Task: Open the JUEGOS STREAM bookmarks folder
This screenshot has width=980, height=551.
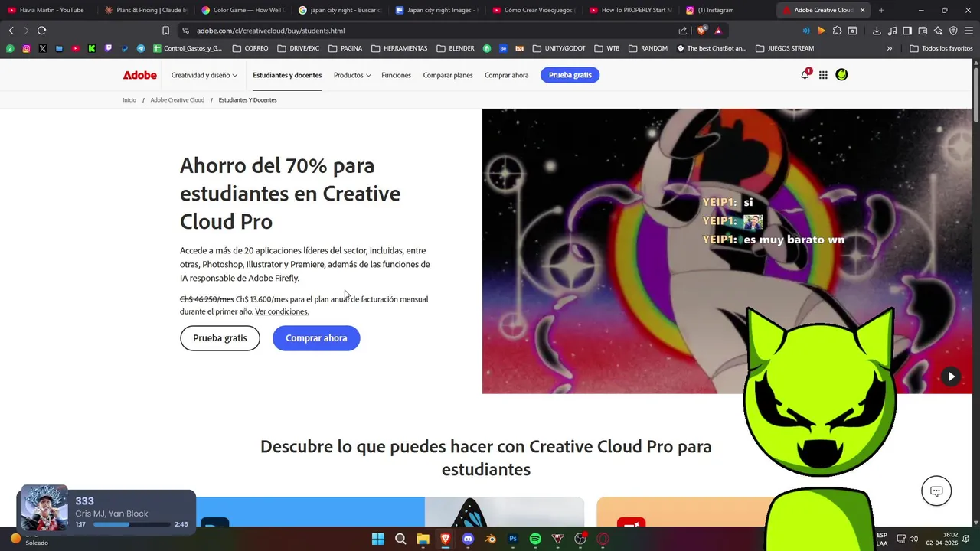Action: pos(785,48)
